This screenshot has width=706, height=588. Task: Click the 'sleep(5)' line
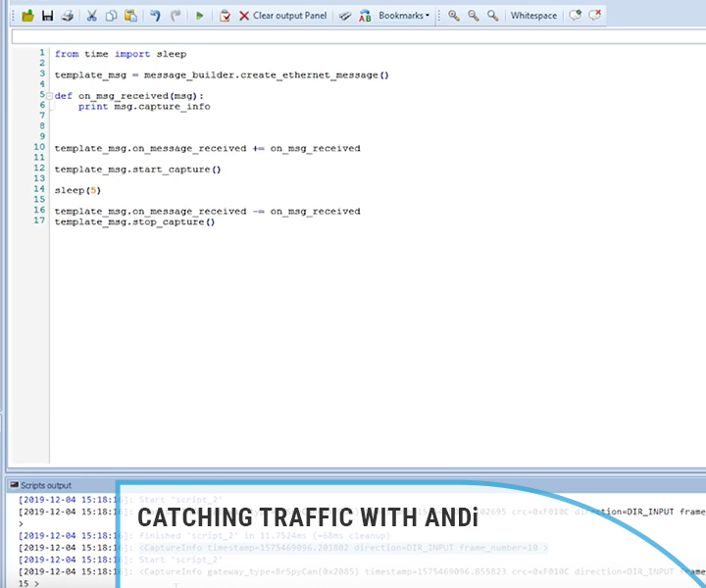77,190
